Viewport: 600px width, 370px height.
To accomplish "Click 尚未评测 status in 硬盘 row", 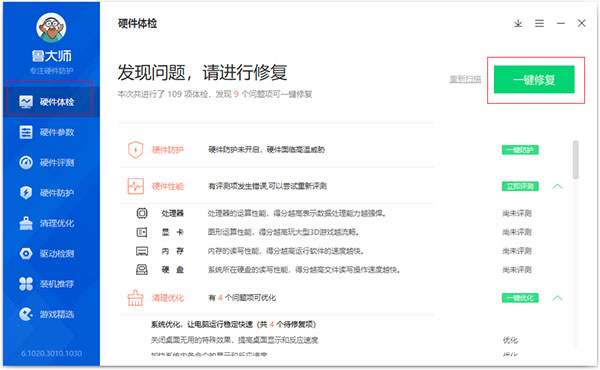I will [x=517, y=270].
